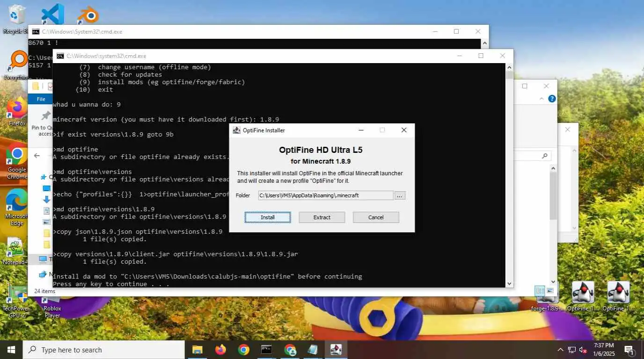Open Chrome with profile badge on taskbar
Image resolution: width=644 pixels, height=359 pixels.
click(290, 350)
